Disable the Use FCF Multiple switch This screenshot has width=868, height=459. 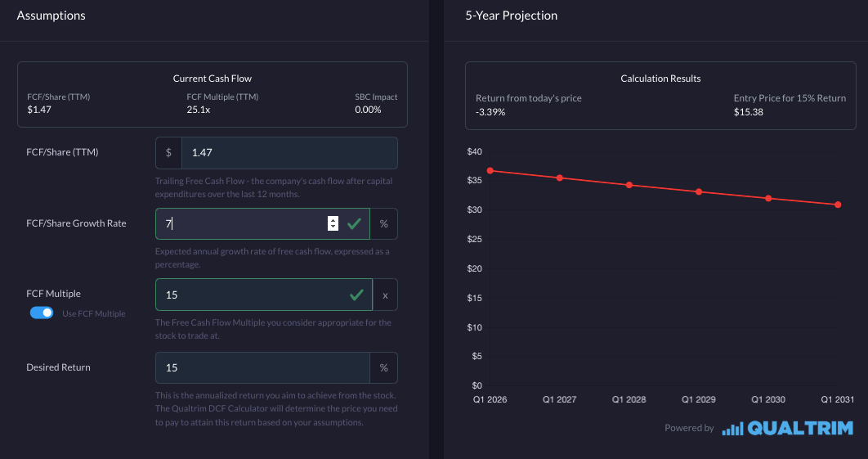42,313
